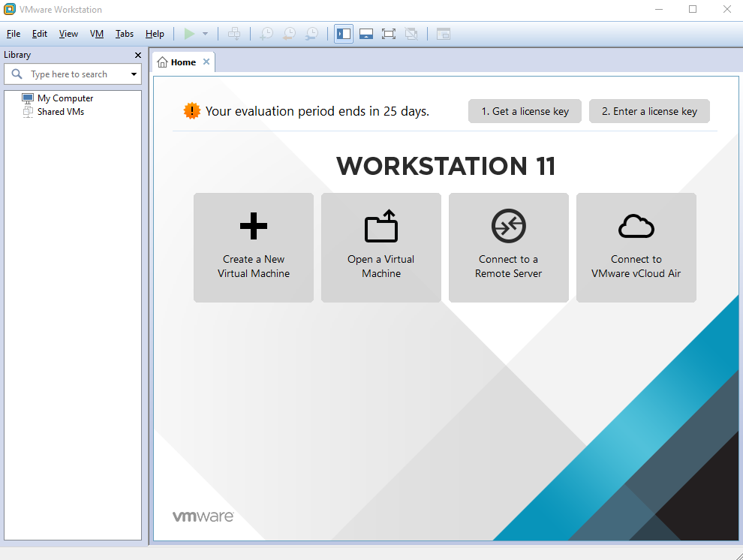Click the orange evaluation warning icon
The image size is (743, 560).
coord(192,111)
